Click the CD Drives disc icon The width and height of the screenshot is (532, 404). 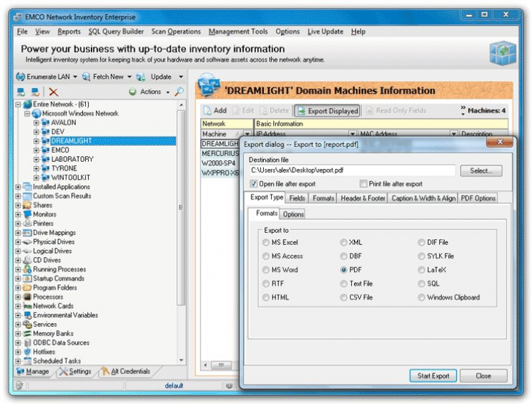point(27,260)
